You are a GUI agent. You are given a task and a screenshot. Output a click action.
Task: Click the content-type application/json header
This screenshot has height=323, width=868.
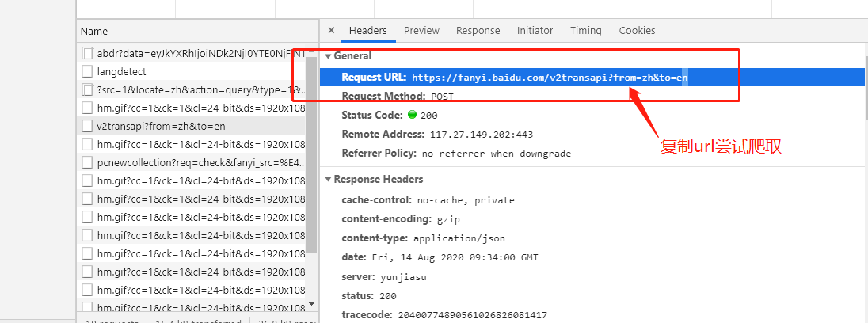(x=424, y=238)
